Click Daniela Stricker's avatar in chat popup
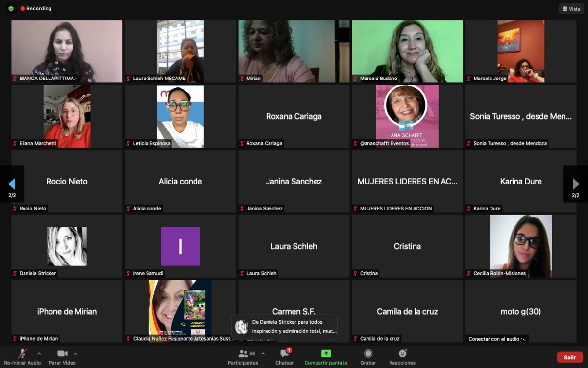Screen dimensions: 588x368 point(242,327)
